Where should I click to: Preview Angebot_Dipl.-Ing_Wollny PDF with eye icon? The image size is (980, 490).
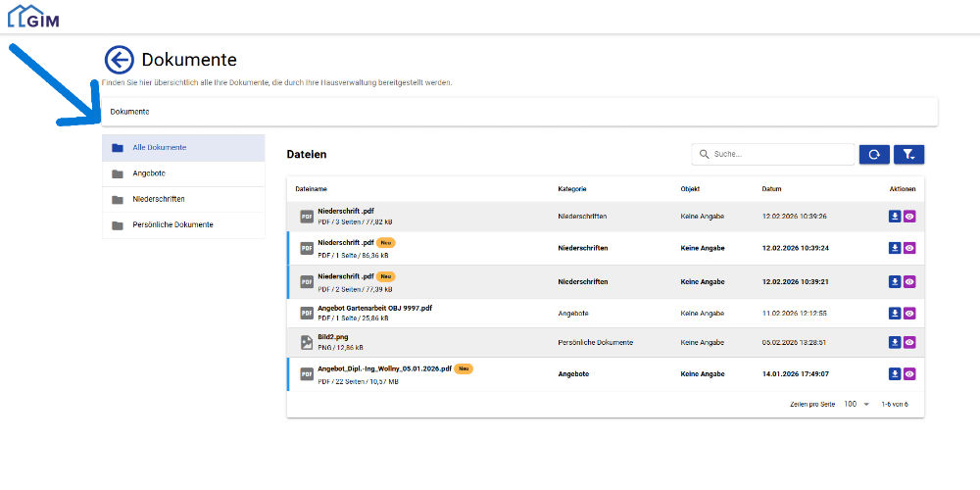pyautogui.click(x=909, y=373)
